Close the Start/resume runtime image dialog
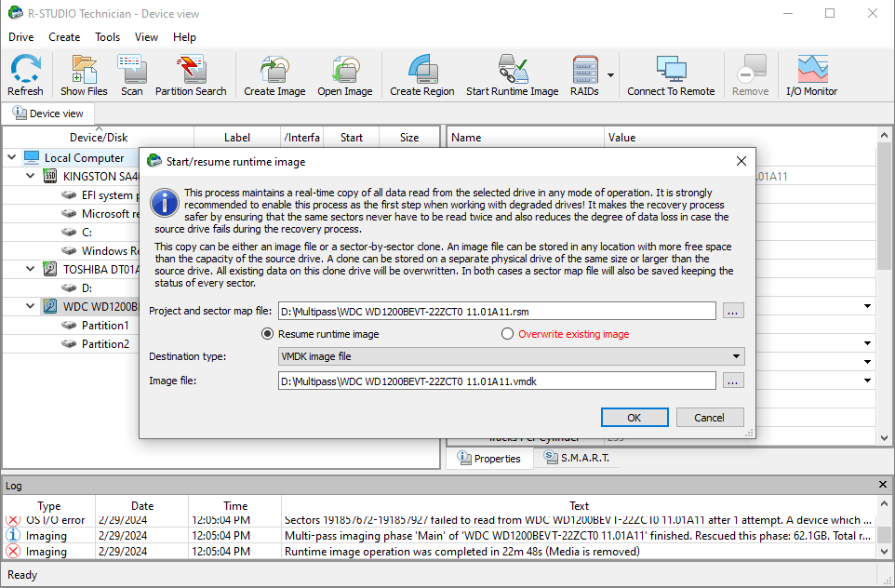The width and height of the screenshot is (895, 588). pyautogui.click(x=741, y=162)
